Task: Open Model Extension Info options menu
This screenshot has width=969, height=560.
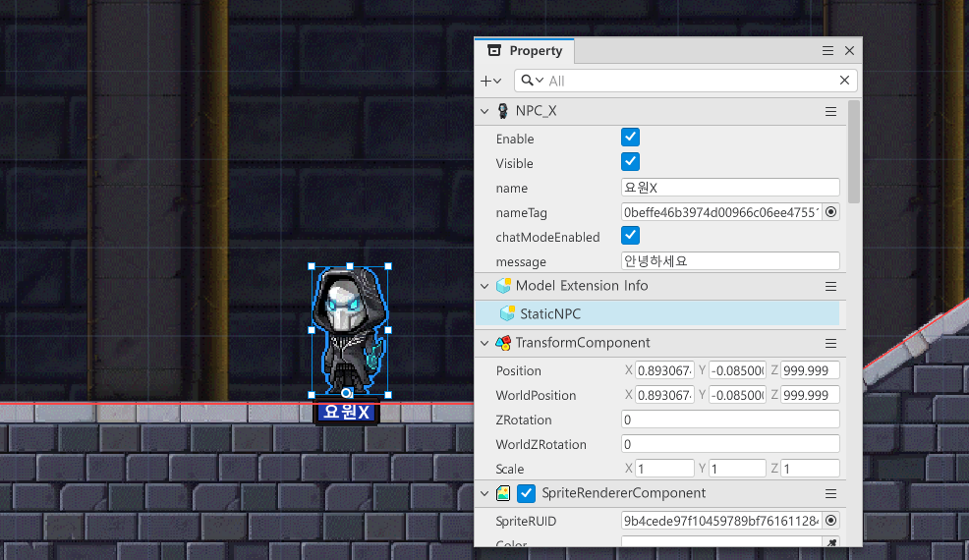Action: 830,287
